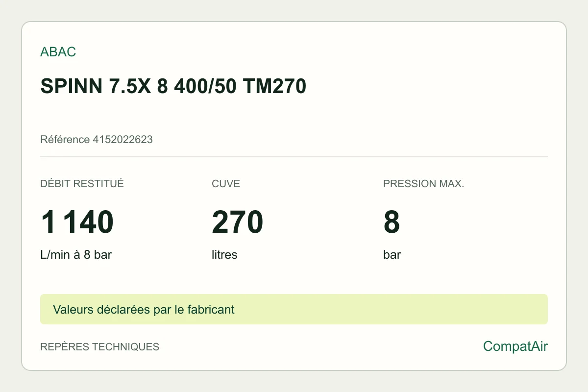This screenshot has width=588, height=392.
Task: Click the green notice banner background
Action: click(392, 309)
